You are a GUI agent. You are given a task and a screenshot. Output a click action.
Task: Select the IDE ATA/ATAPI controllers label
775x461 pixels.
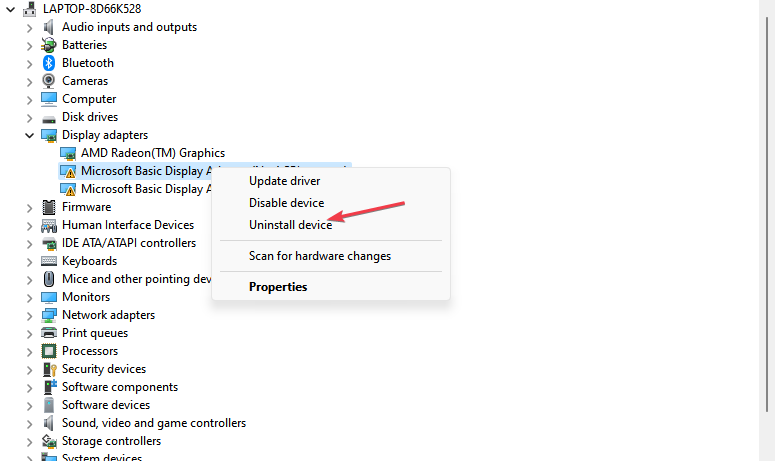coord(129,243)
